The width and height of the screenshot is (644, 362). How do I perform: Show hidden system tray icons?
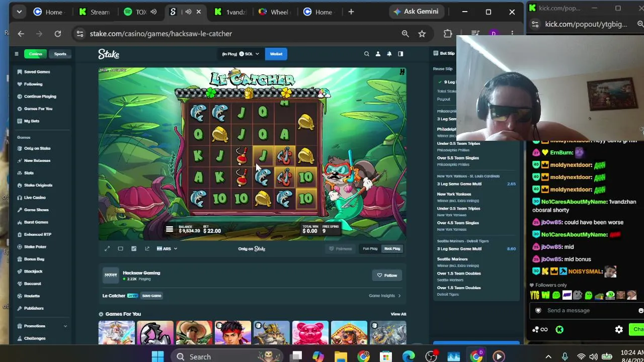point(548,356)
